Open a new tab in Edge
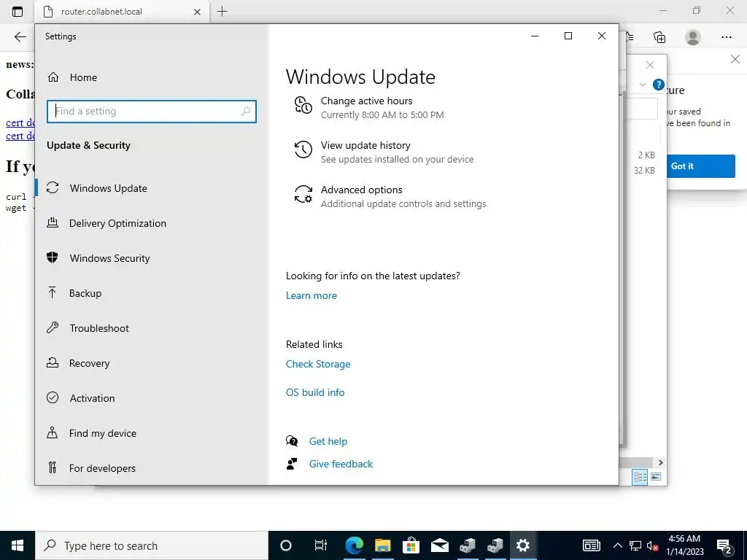 click(x=222, y=12)
